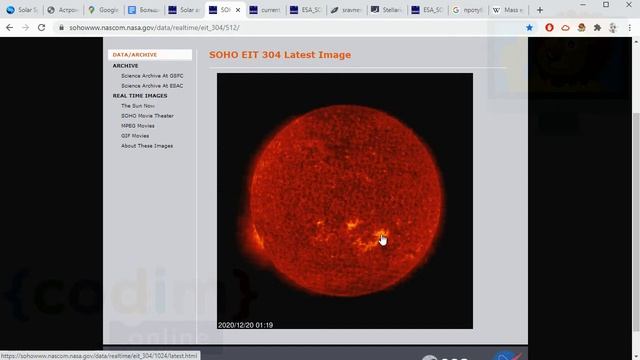Switch to the first Solar S tab
Viewport: 640px width, 360px height.
point(22,10)
